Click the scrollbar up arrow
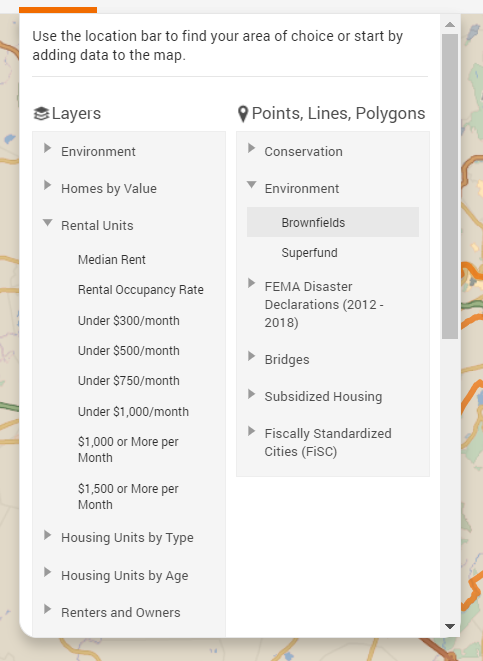 tap(450, 24)
